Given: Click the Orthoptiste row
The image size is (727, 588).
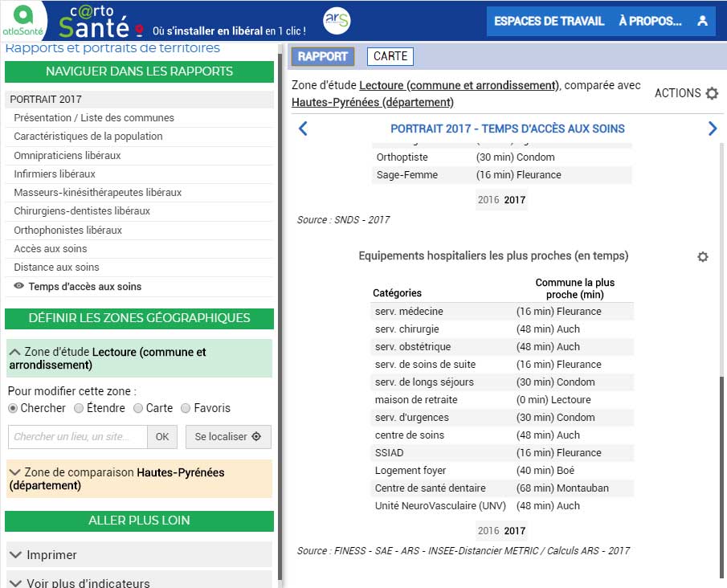Looking at the screenshot, I should tap(501, 157).
